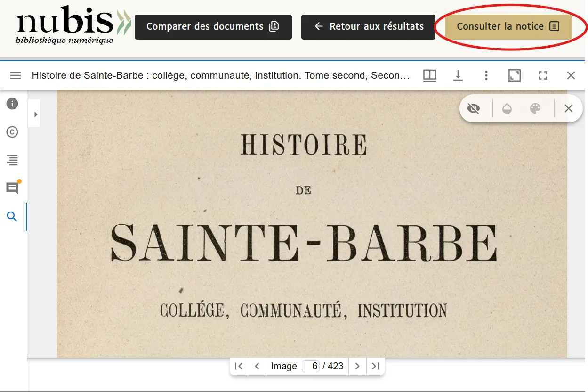Viewport: 588px width, 392px height.
Task: Enter fullscreen viewing mode
Action: (x=543, y=75)
